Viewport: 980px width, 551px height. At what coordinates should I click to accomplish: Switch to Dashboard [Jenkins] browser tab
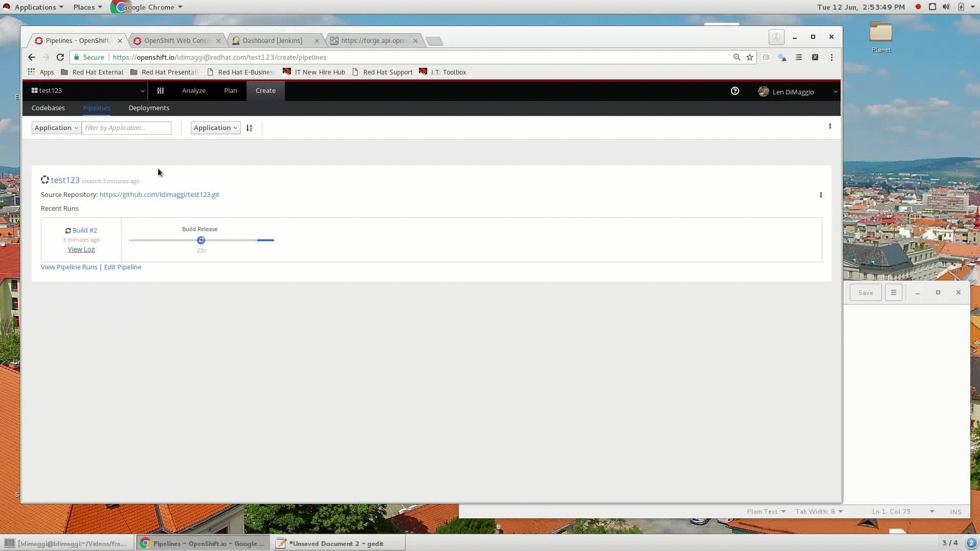[272, 41]
